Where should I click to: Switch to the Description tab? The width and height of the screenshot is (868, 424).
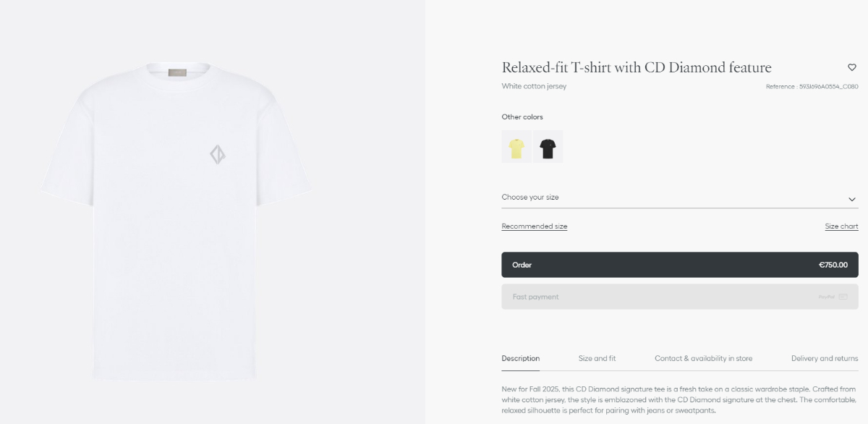(520, 358)
